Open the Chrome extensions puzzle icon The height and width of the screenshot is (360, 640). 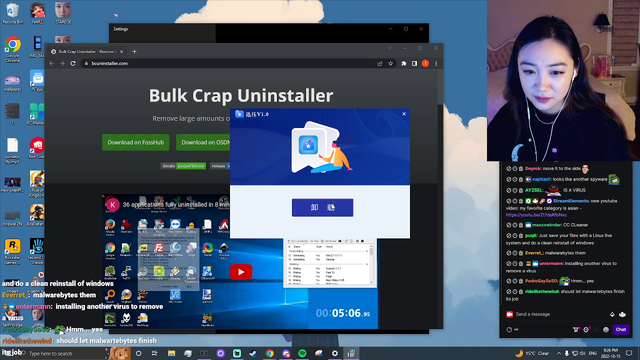[x=404, y=63]
